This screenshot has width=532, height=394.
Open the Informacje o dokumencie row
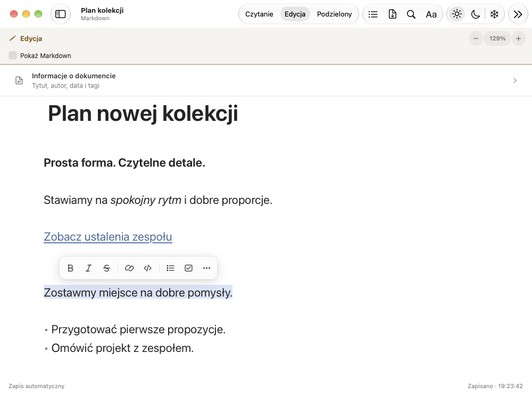[266, 80]
